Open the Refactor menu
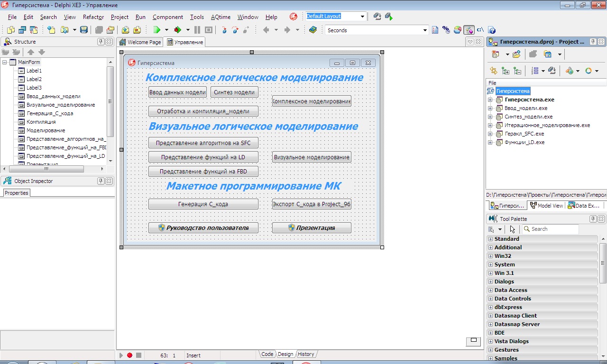This screenshot has width=607, height=364. [x=93, y=17]
